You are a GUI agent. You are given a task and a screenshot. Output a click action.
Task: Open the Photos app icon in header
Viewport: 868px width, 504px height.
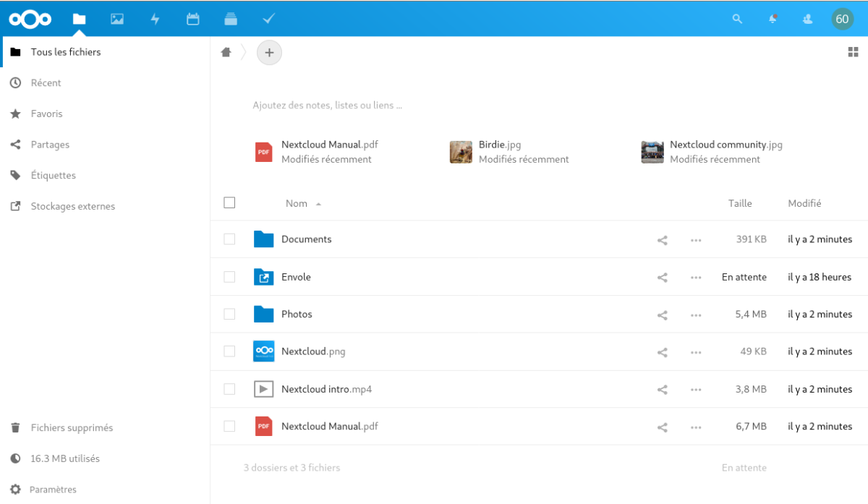coord(117,20)
